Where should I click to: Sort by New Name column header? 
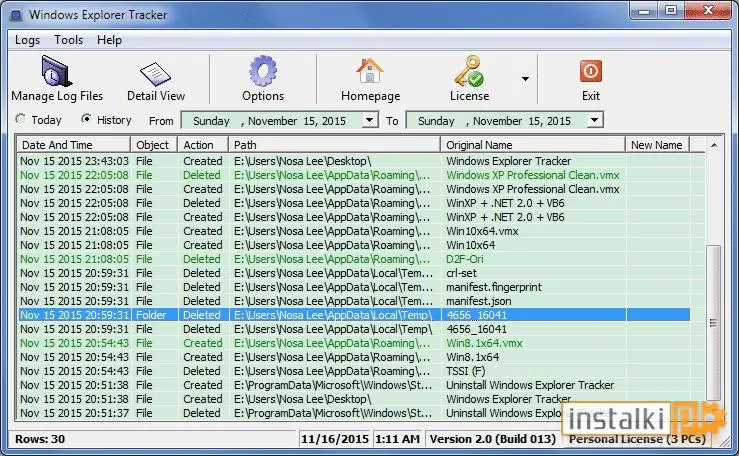[657, 145]
